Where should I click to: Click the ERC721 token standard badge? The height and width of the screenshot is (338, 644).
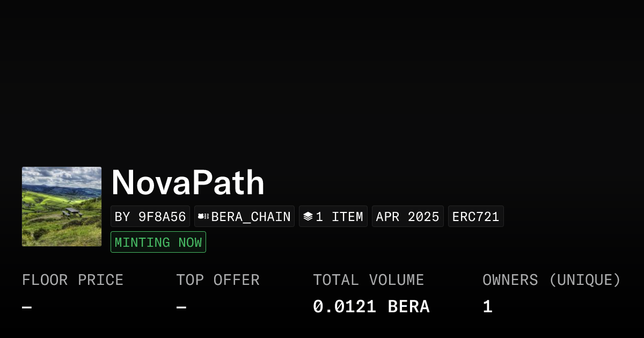pos(476,217)
